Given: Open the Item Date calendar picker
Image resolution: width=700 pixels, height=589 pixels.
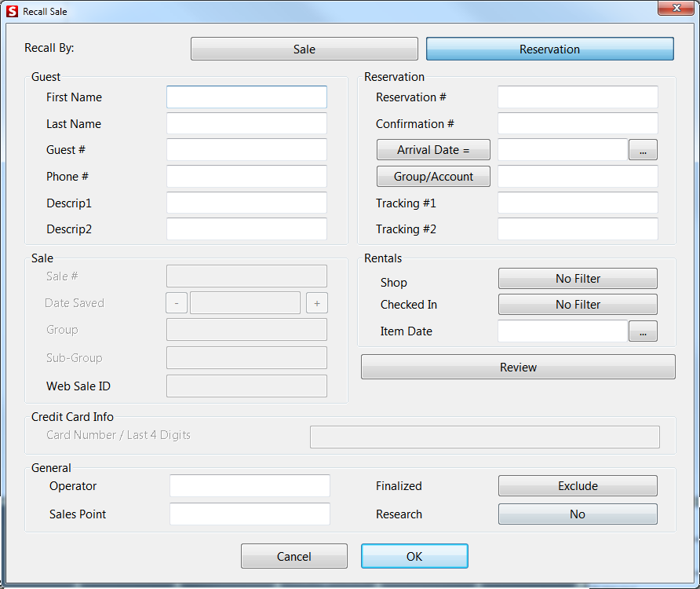Looking at the screenshot, I should pyautogui.click(x=643, y=331).
